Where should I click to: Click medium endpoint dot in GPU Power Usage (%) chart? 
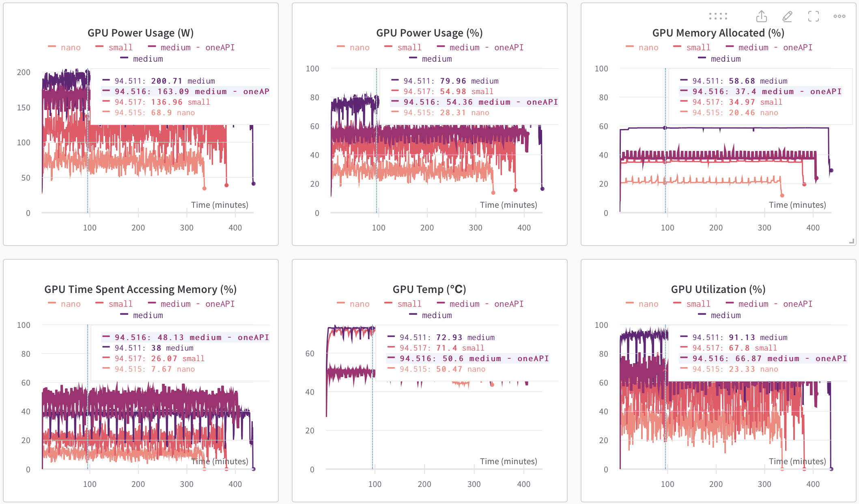pos(542,189)
